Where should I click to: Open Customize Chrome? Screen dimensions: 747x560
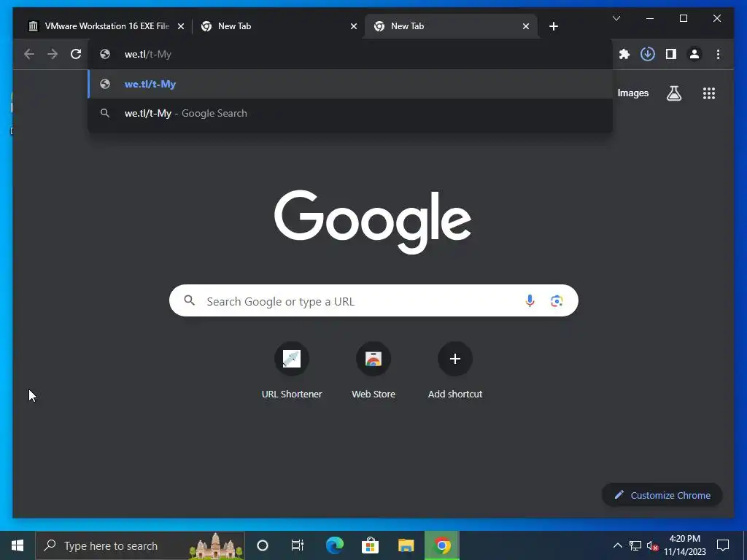(x=662, y=495)
